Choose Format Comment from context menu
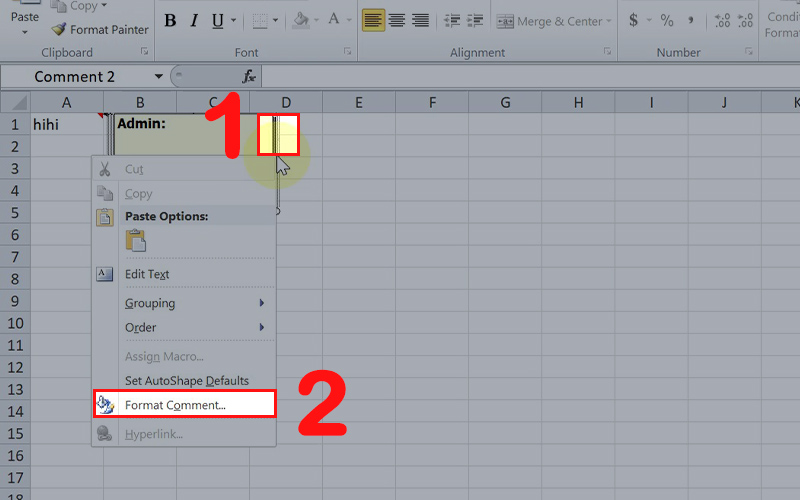The width and height of the screenshot is (800, 500). [x=184, y=405]
